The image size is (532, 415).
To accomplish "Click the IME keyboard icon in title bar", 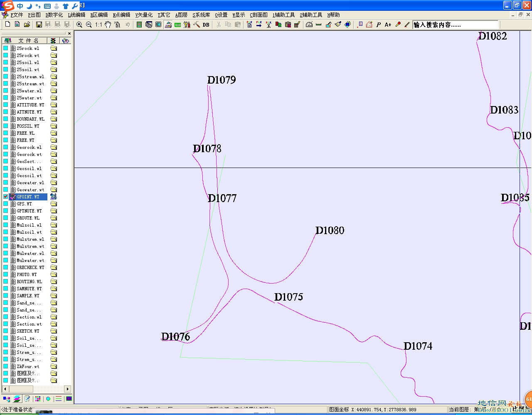I will point(47,6).
